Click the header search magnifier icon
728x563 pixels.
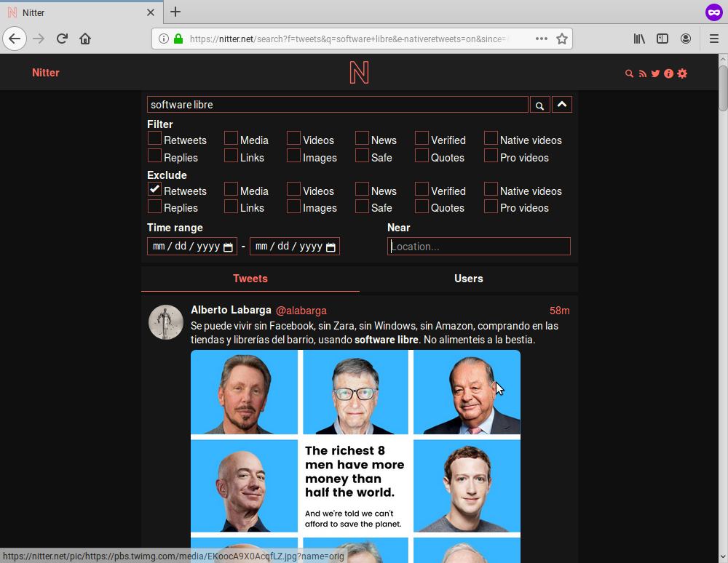629,73
